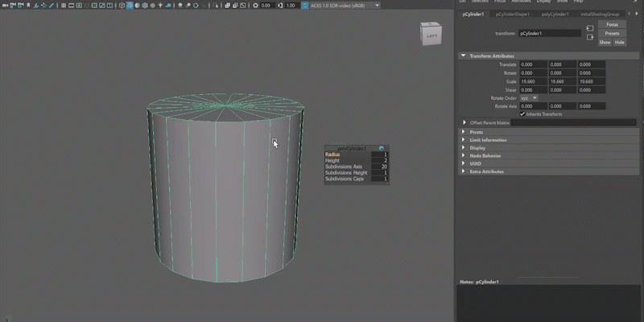Click the round icon in polyCylinder1 popup header
The width and height of the screenshot is (644, 322).
point(382,148)
